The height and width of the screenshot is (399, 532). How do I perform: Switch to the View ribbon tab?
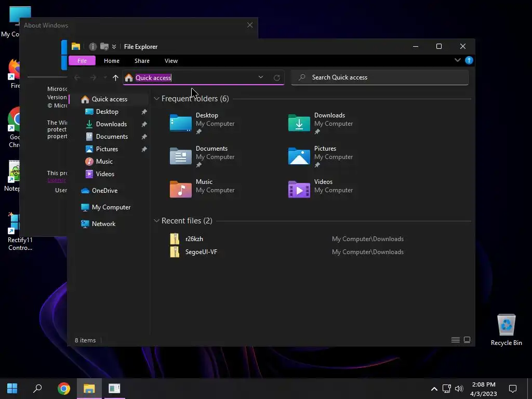(x=171, y=61)
